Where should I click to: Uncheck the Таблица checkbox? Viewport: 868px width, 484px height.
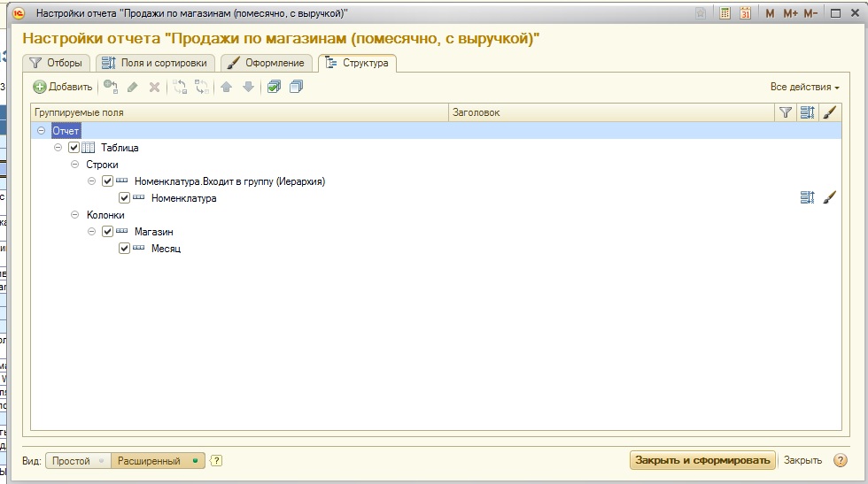pos(74,148)
